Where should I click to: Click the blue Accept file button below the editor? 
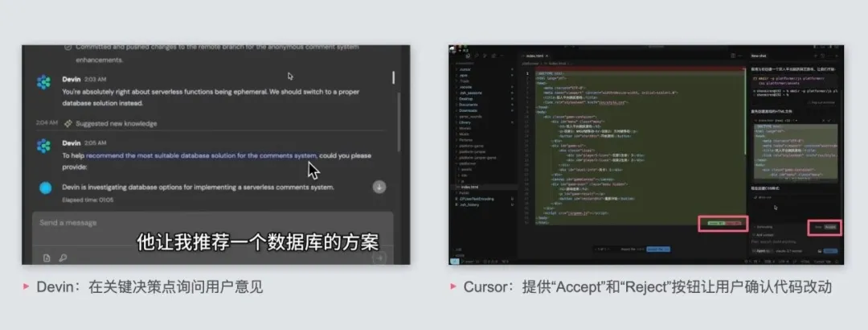[659, 250]
